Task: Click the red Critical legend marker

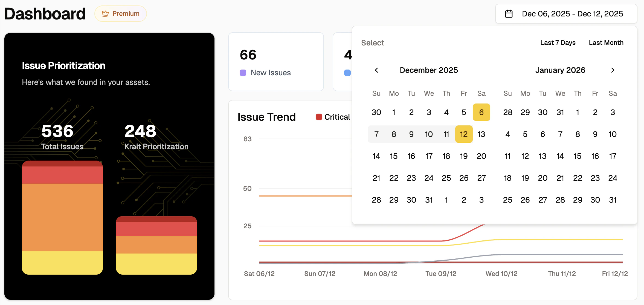Action: [319, 117]
